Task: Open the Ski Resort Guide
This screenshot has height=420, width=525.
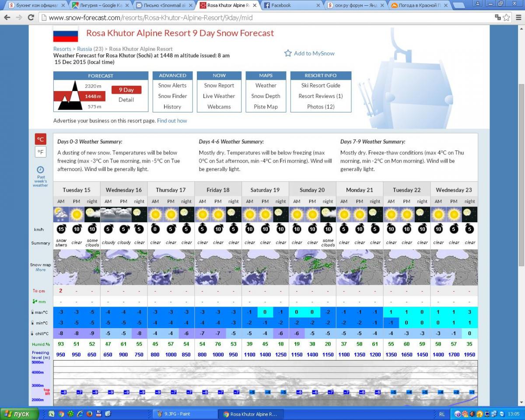Action: click(321, 86)
